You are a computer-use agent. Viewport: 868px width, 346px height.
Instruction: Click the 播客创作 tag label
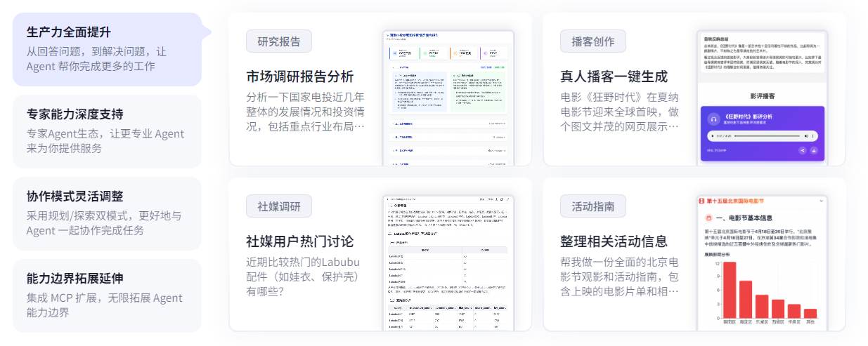coord(593,41)
